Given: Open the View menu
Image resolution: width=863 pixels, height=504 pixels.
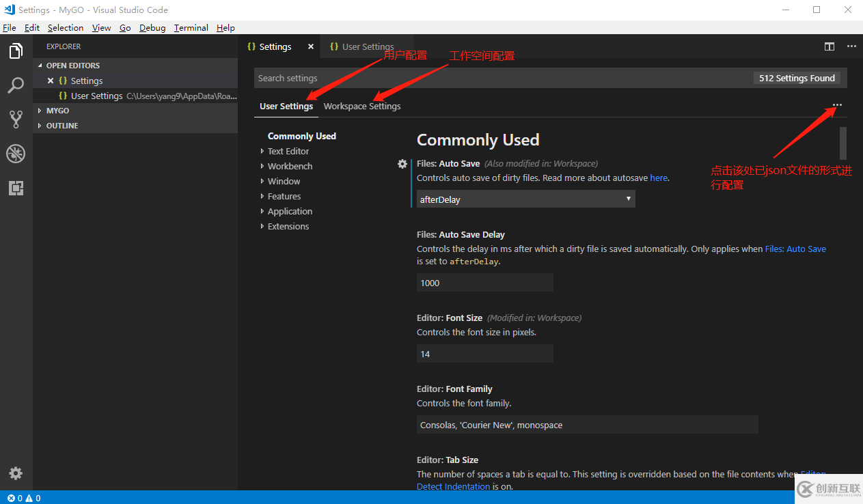Looking at the screenshot, I should 101,27.
